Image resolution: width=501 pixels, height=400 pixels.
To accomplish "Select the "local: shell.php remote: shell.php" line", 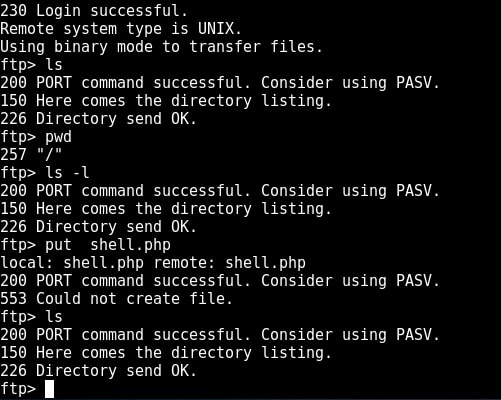I will (153, 263).
